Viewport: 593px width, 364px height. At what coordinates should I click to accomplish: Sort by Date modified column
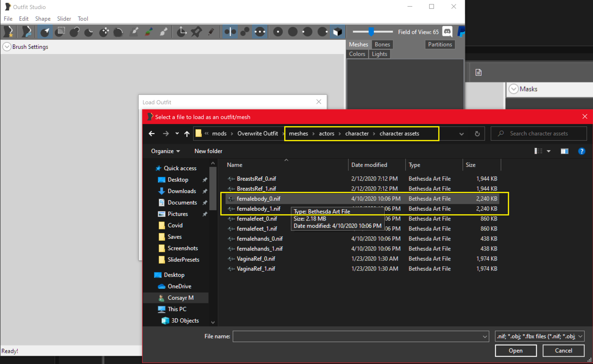coord(376,165)
